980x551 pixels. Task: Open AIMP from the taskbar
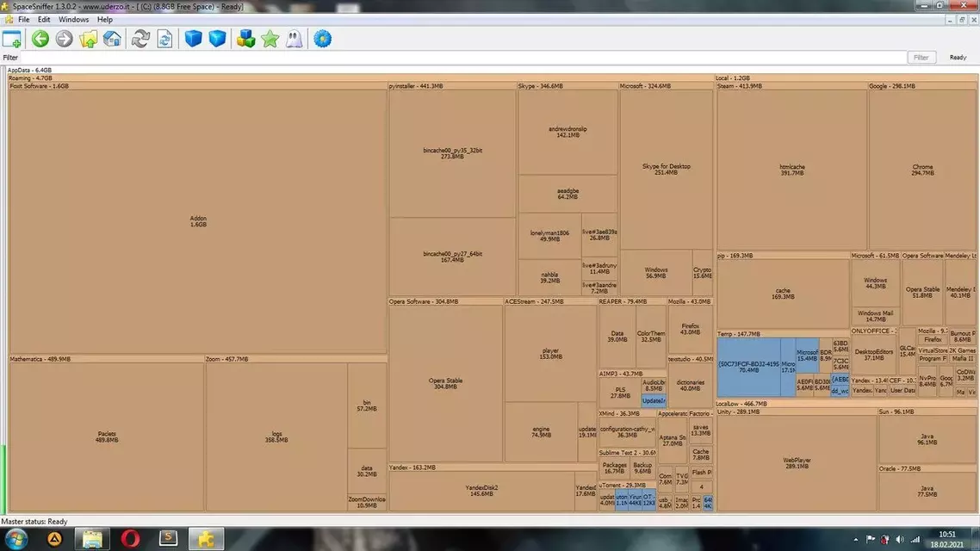(54, 538)
